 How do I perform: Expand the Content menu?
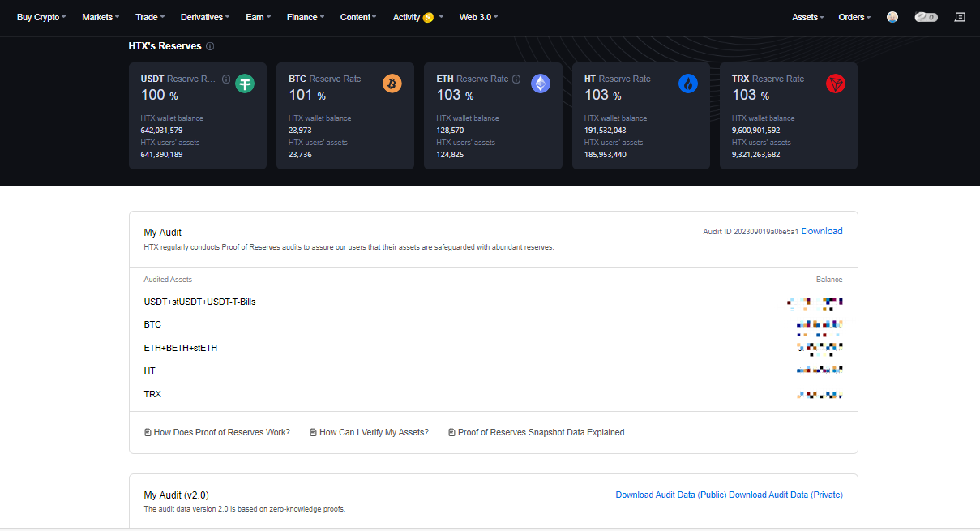358,17
